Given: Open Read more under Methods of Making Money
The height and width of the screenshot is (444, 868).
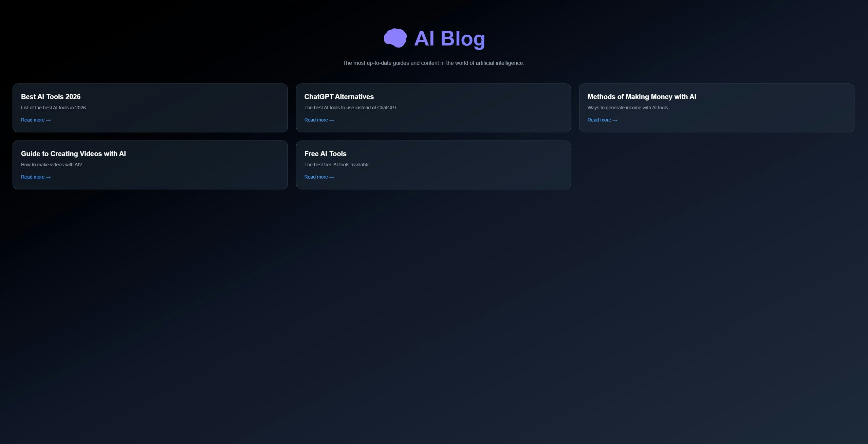Looking at the screenshot, I should coord(602,120).
